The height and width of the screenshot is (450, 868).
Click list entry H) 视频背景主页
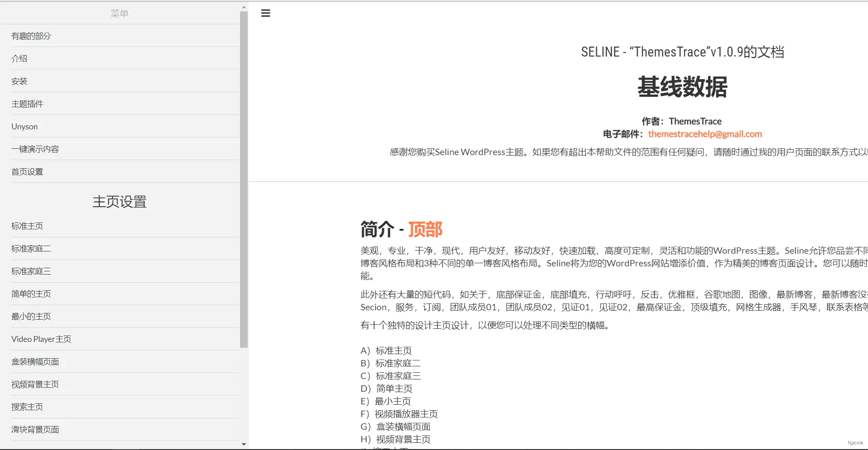coord(396,439)
